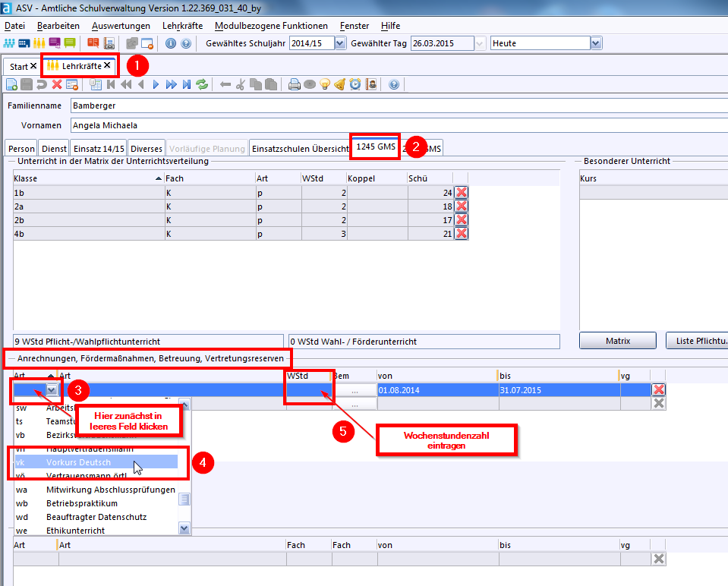The width and height of the screenshot is (728, 586).
Task: Open the Fenster menu
Action: [355, 26]
